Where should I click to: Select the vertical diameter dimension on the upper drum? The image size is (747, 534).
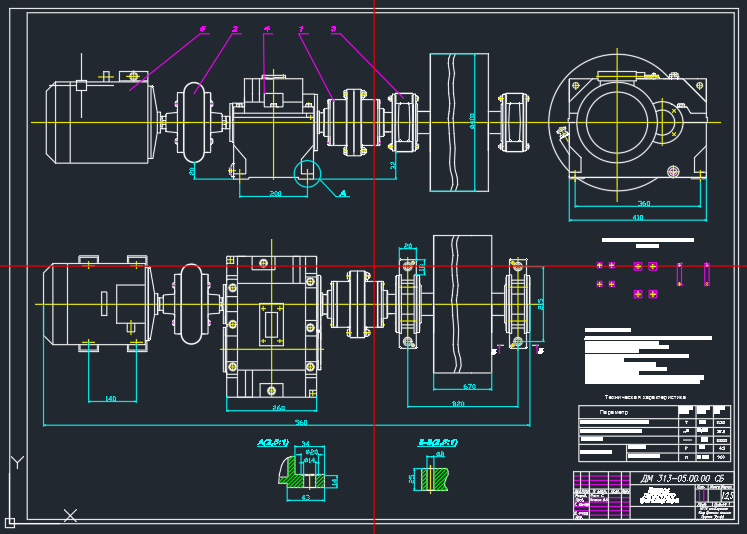tap(472, 121)
